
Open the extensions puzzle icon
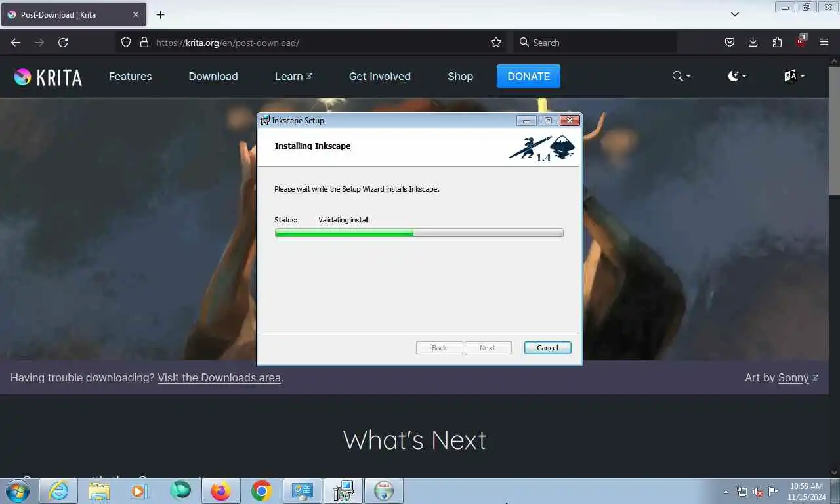click(x=777, y=42)
